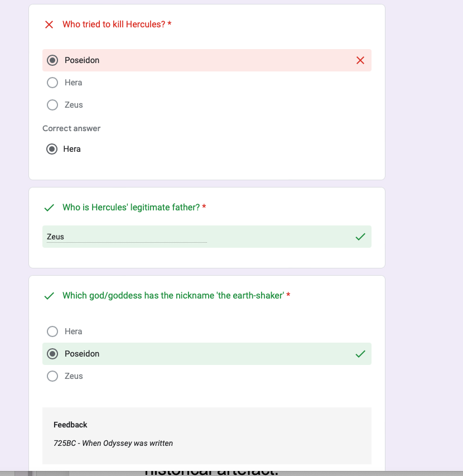463x476 pixels.
Task: Click the 'Correct answer' label
Action: [71, 128]
